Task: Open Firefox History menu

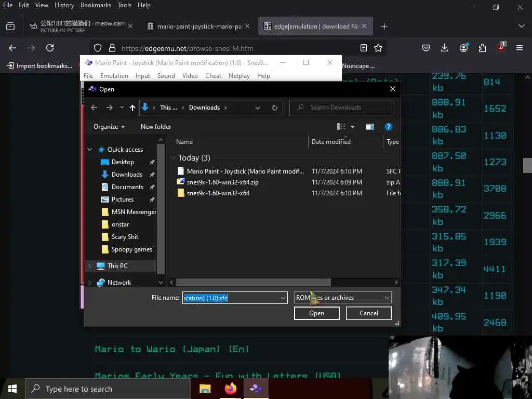Action: 64,5
